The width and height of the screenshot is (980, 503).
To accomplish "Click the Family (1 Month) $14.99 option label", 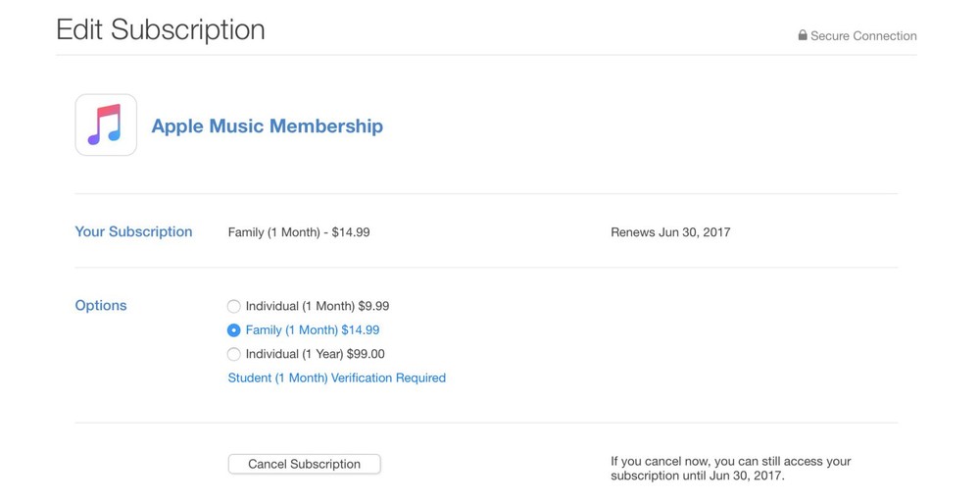I will 312,330.
